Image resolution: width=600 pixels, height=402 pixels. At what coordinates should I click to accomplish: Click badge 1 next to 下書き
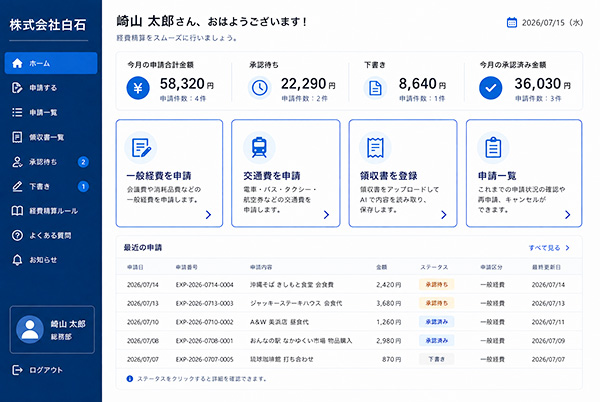(83, 186)
